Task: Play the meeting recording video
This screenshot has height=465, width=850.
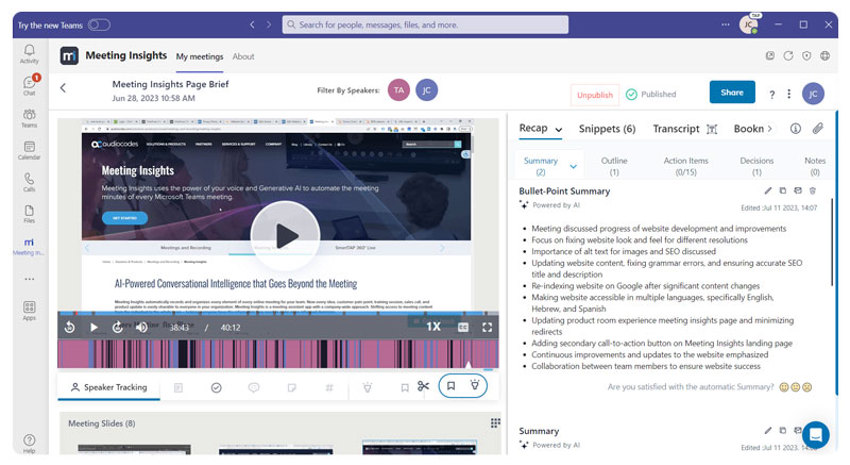Action: coord(285,236)
